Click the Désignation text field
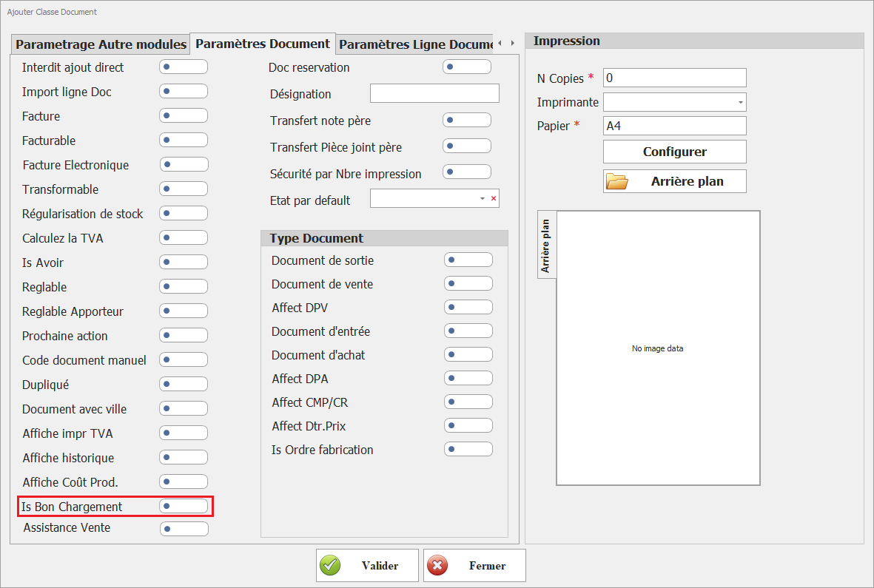This screenshot has width=874, height=588. click(434, 93)
